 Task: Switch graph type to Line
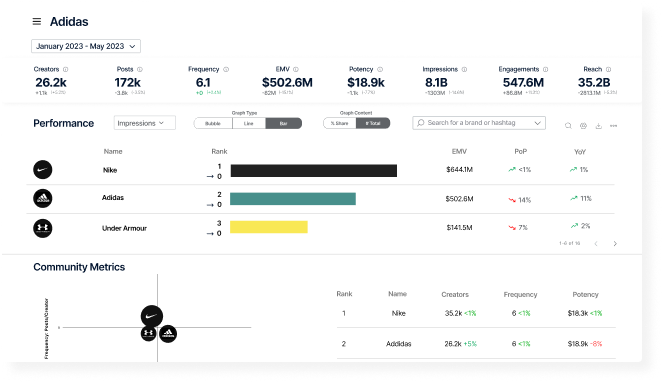(x=249, y=123)
